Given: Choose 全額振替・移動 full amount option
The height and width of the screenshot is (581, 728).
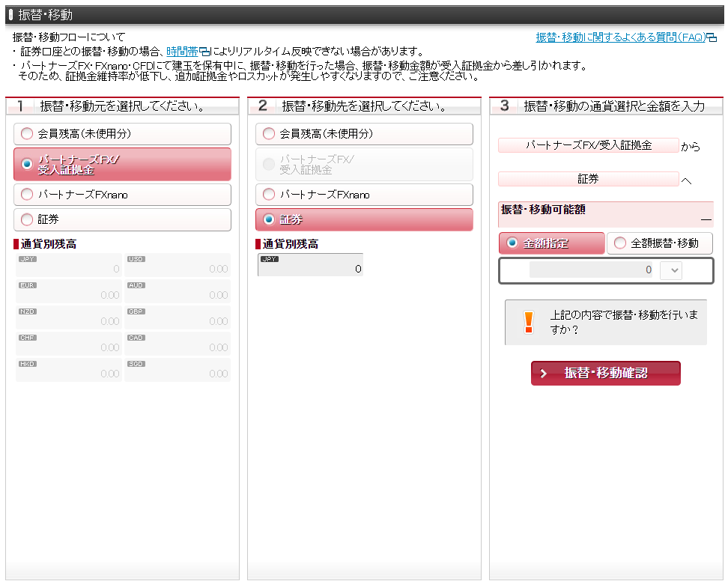Looking at the screenshot, I should [660, 243].
